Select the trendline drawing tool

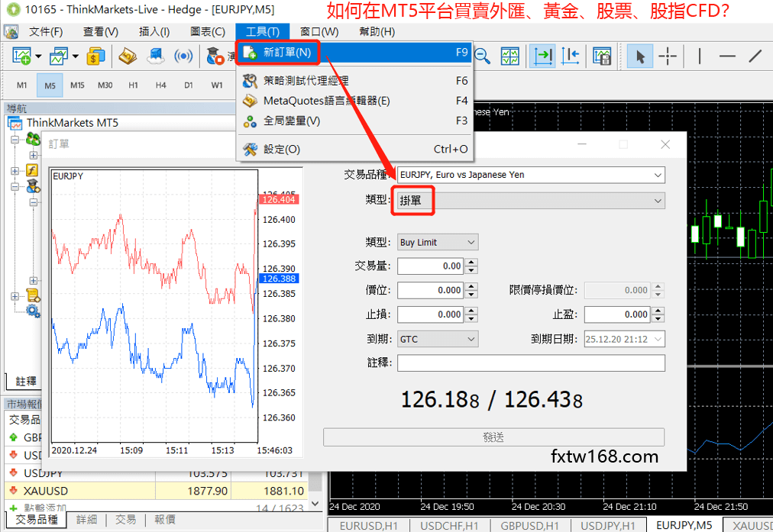tap(755, 56)
